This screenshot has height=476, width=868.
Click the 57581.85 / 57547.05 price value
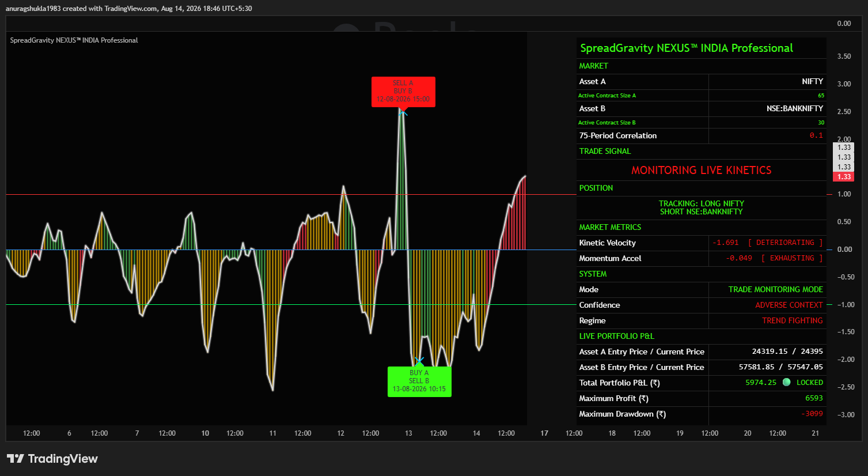(x=781, y=367)
